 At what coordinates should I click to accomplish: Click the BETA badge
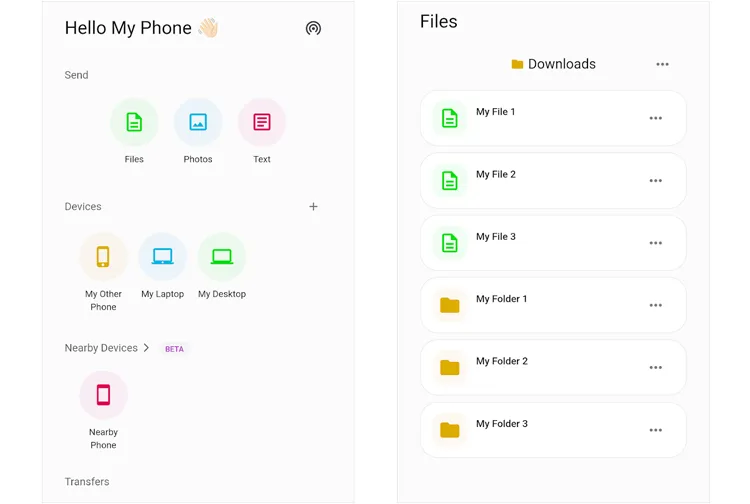click(x=174, y=349)
